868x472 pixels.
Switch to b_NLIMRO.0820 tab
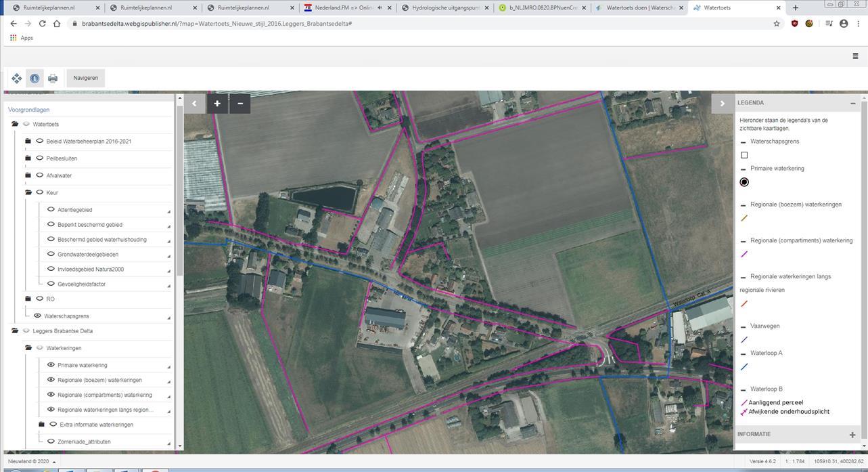tap(541, 8)
